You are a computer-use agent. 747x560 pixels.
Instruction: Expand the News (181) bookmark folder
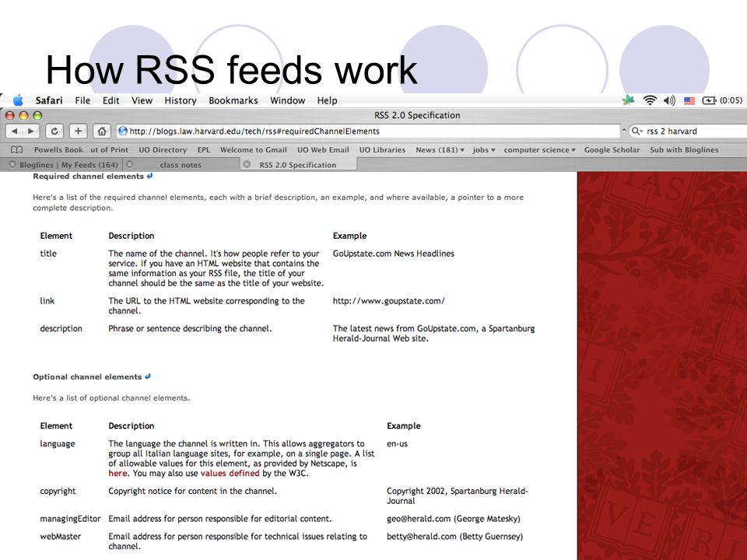click(440, 150)
